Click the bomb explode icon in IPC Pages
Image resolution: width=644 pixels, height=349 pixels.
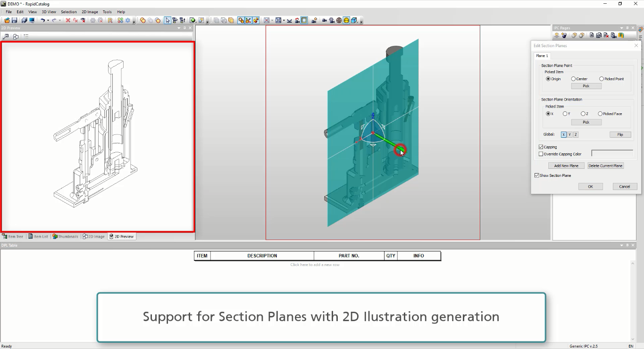564,35
